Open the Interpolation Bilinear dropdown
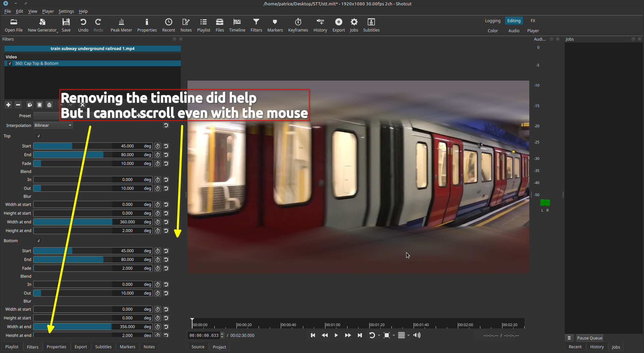 click(53, 125)
